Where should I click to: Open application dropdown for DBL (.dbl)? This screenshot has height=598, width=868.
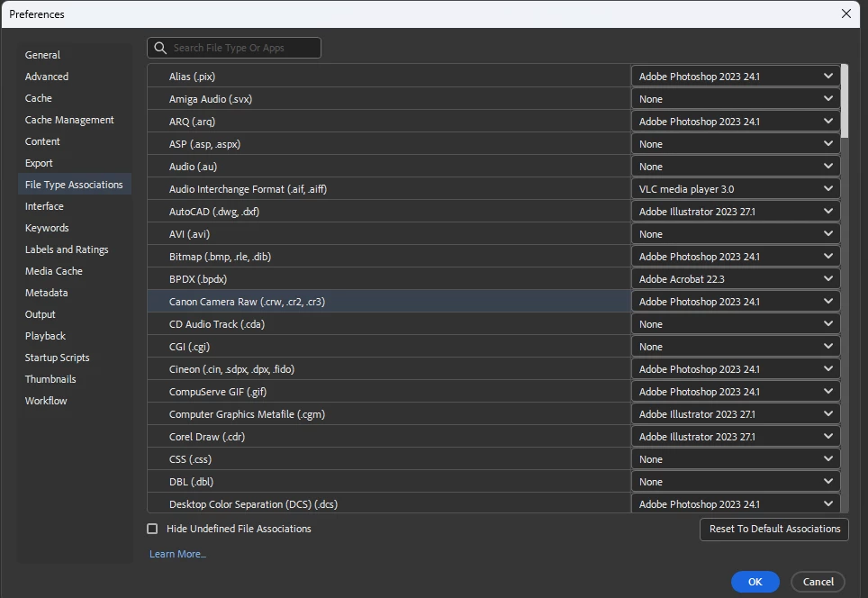click(x=736, y=482)
